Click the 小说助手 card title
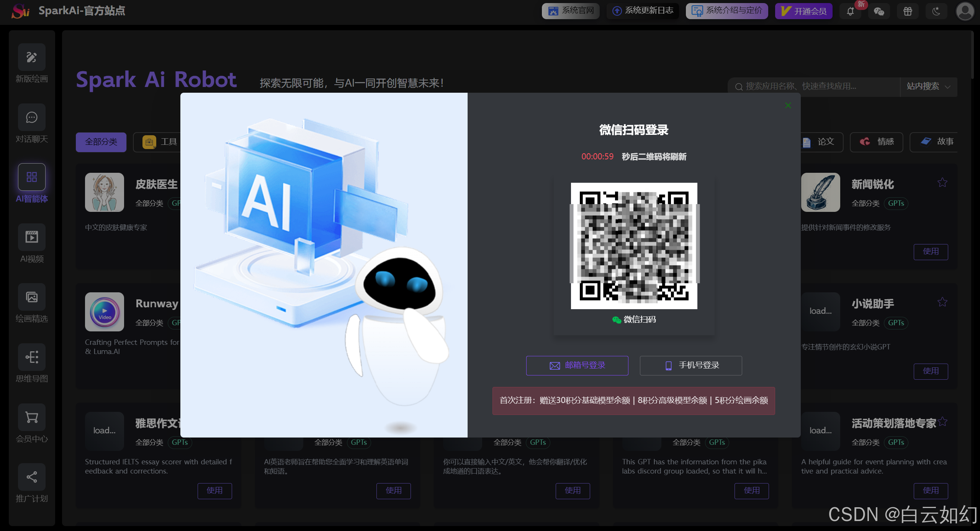Screen dimensions: 980x531 [x=873, y=304]
